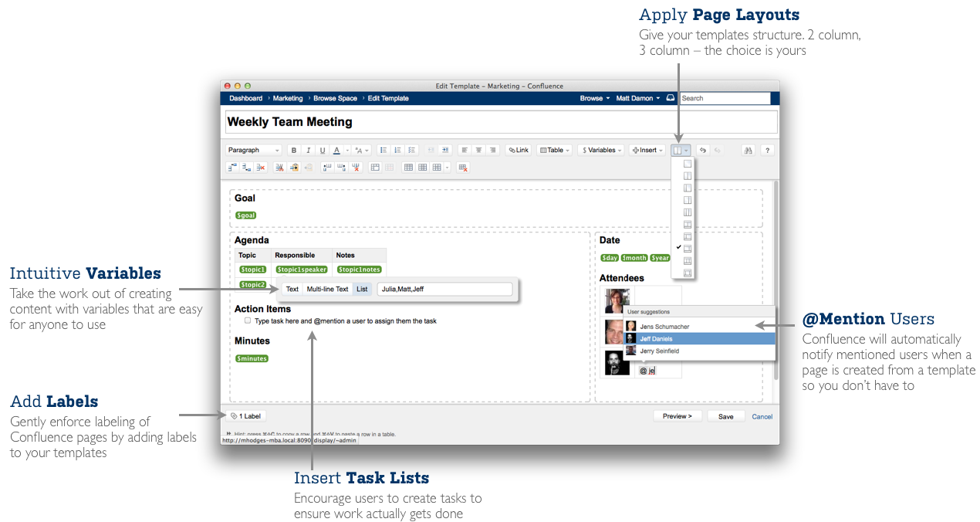Click the insert row above icon

[x=234, y=168]
